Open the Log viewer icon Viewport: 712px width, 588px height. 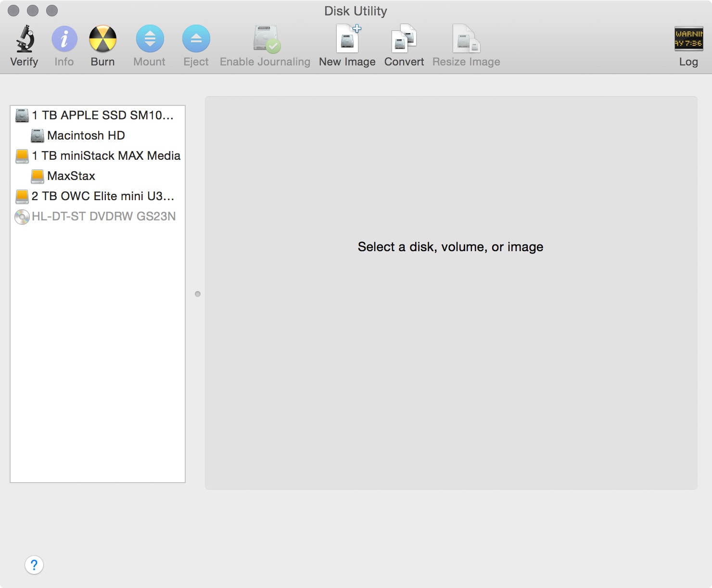tap(688, 39)
